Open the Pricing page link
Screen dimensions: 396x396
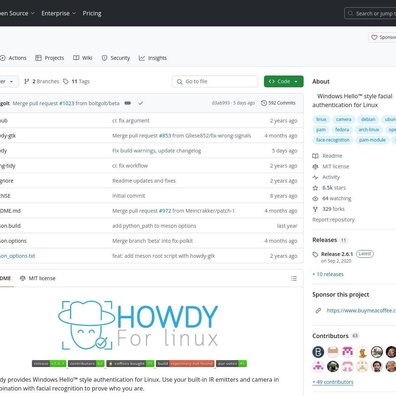(92, 13)
